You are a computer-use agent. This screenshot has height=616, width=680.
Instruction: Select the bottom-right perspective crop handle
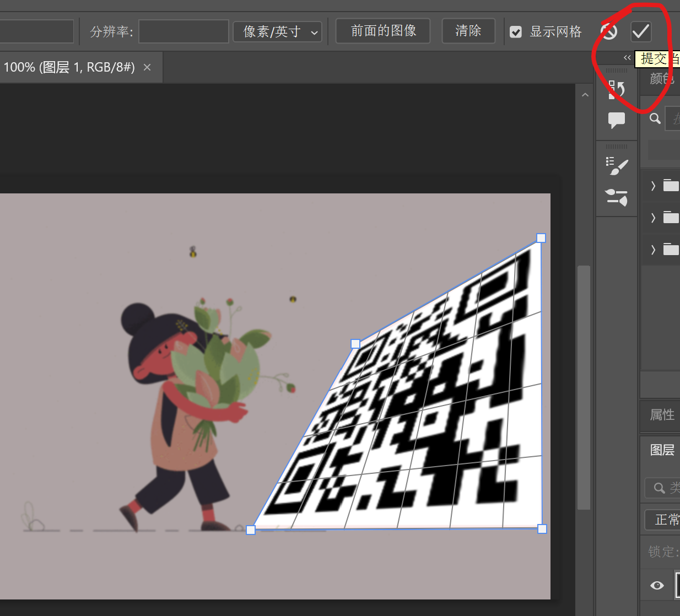(x=542, y=529)
